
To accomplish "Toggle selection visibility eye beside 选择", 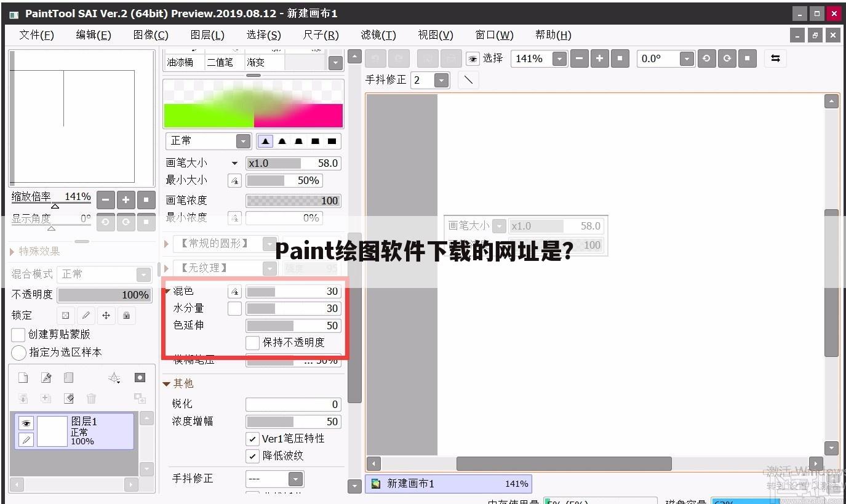I will point(473,58).
